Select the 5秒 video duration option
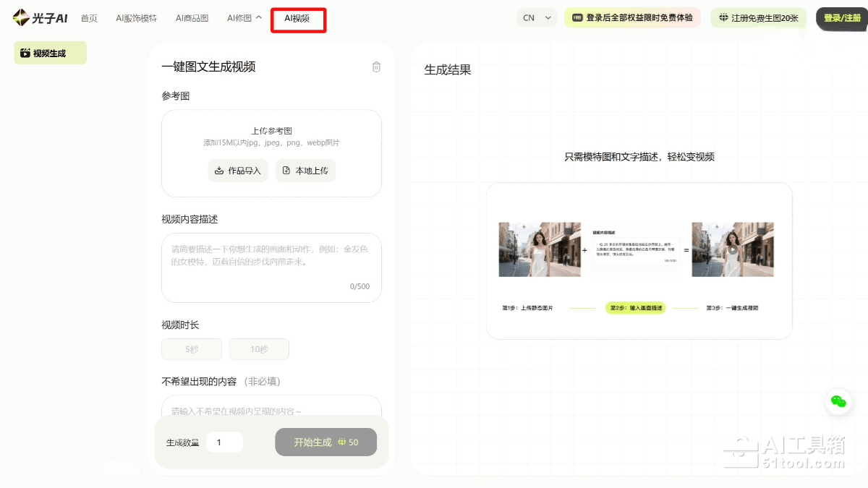This screenshot has width=868, height=488. coord(191,349)
